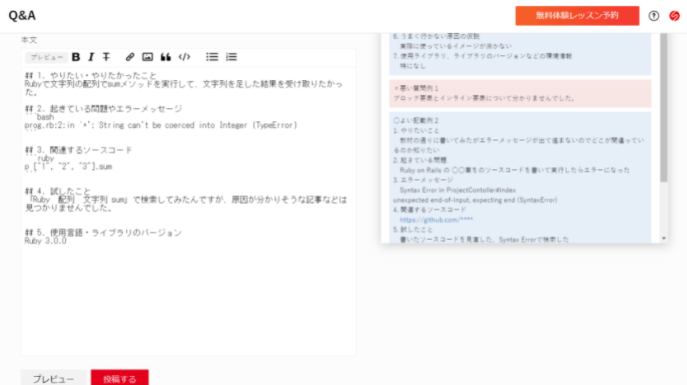Click the 'Ruby on Rails の ○○章' example line
Viewport: 687px width, 385px height.
pyautogui.click(x=515, y=170)
